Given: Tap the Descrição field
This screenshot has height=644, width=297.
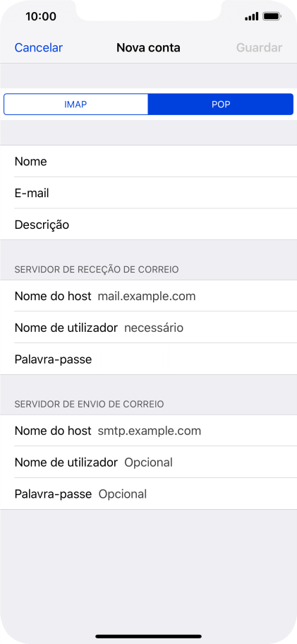Looking at the screenshot, I should pyautogui.click(x=148, y=225).
